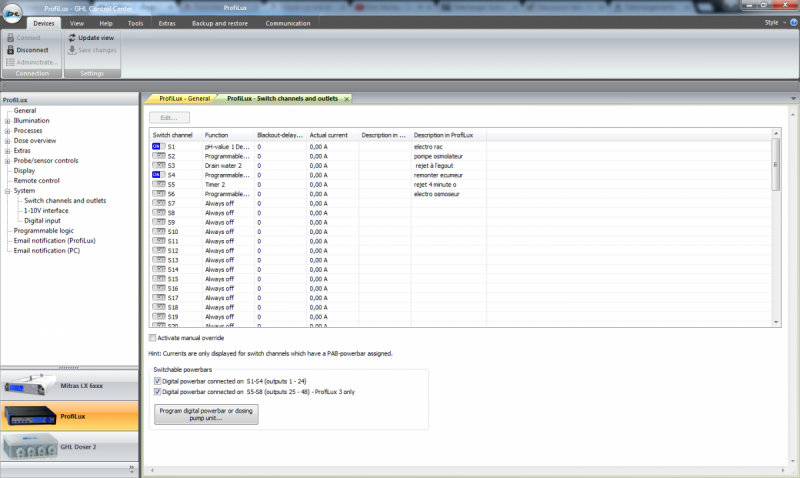Expand the Illumination tree node
This screenshot has width=800, height=478.
click(x=7, y=120)
